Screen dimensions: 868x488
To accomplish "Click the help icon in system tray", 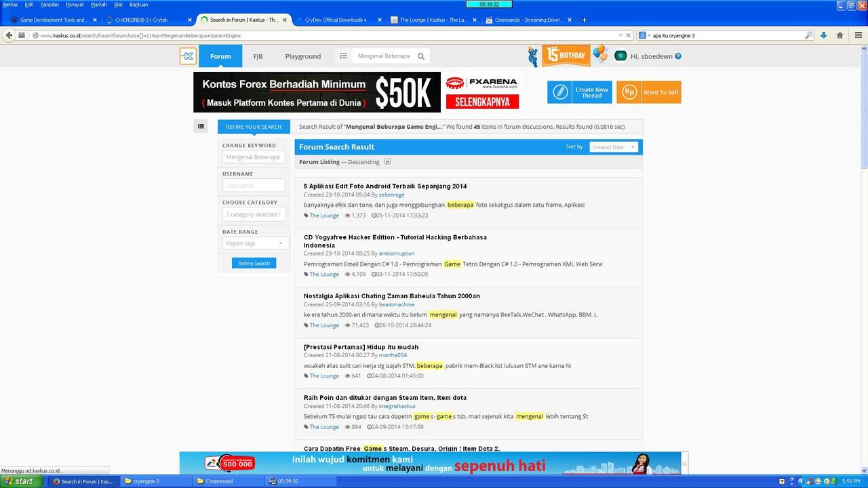I will (x=781, y=481).
